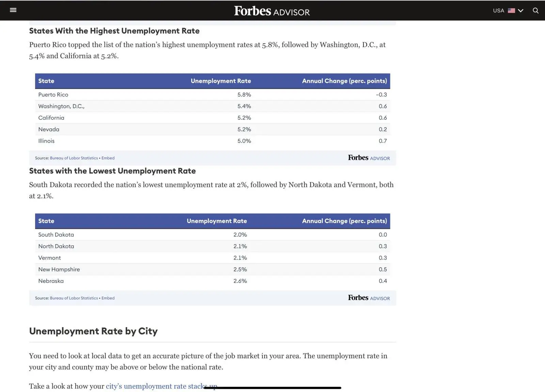Select the Puerto Rico table cell

coord(53,95)
